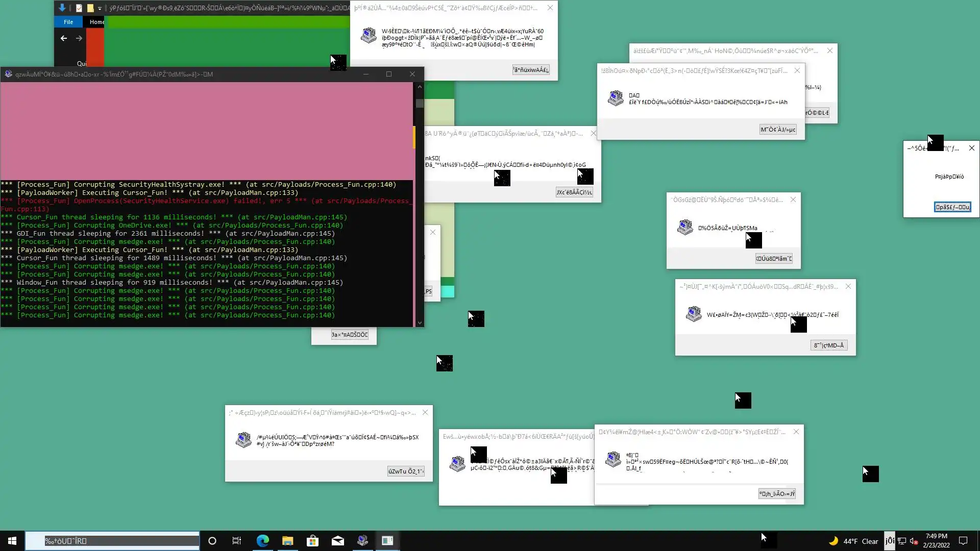Click the Cortana circle icon
This screenshot has width=980, height=551.
[x=212, y=541]
